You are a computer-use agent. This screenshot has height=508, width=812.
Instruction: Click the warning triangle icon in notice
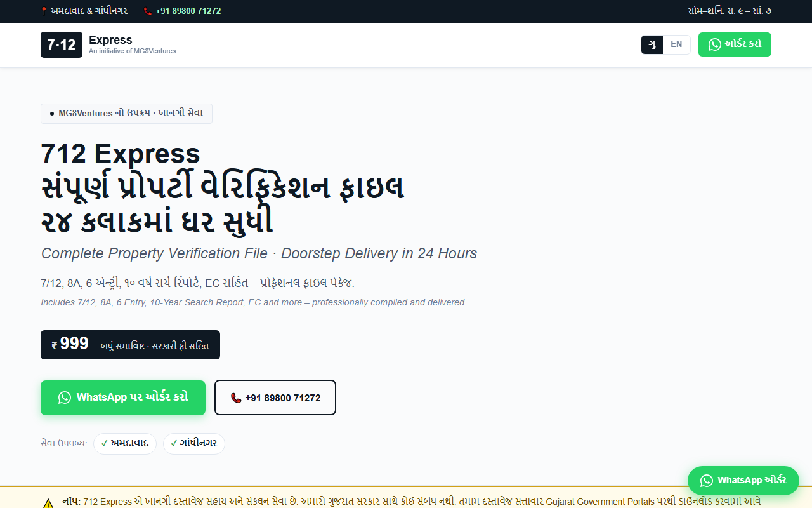coord(48,504)
